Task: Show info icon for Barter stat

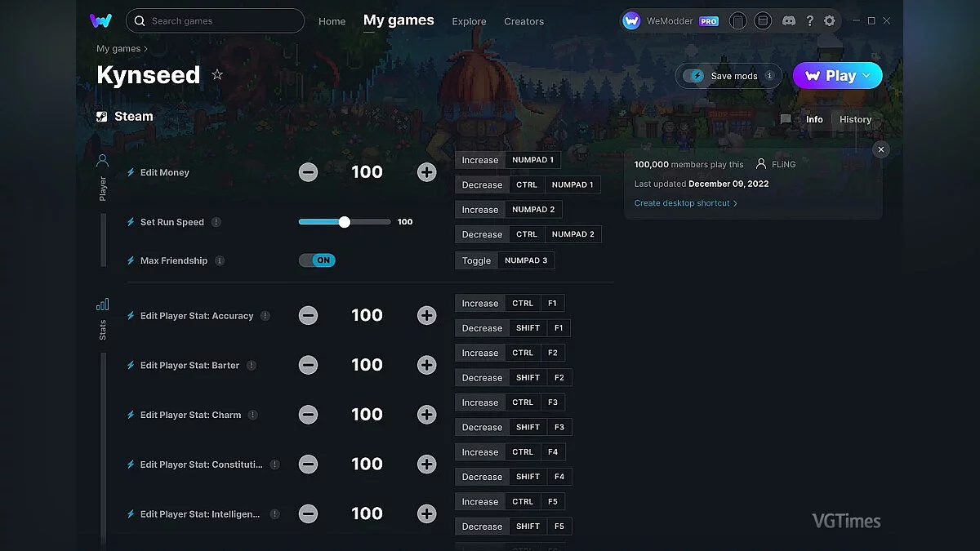Action: pyautogui.click(x=252, y=365)
